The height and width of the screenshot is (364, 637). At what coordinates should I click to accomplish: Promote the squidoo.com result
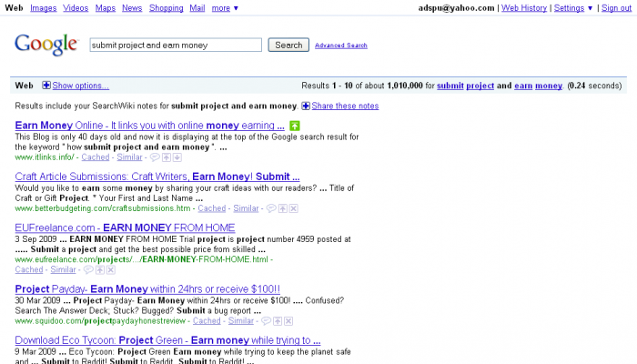point(278,321)
